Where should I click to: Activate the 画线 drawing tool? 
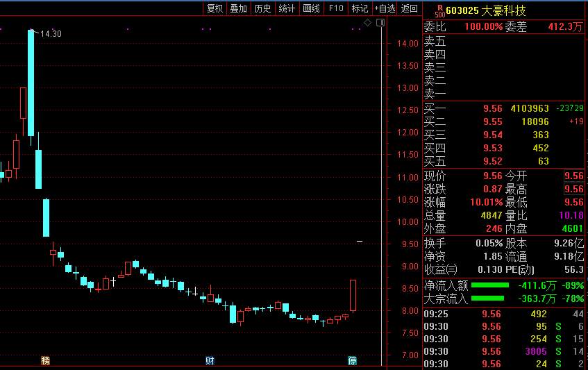pyautogui.click(x=311, y=8)
